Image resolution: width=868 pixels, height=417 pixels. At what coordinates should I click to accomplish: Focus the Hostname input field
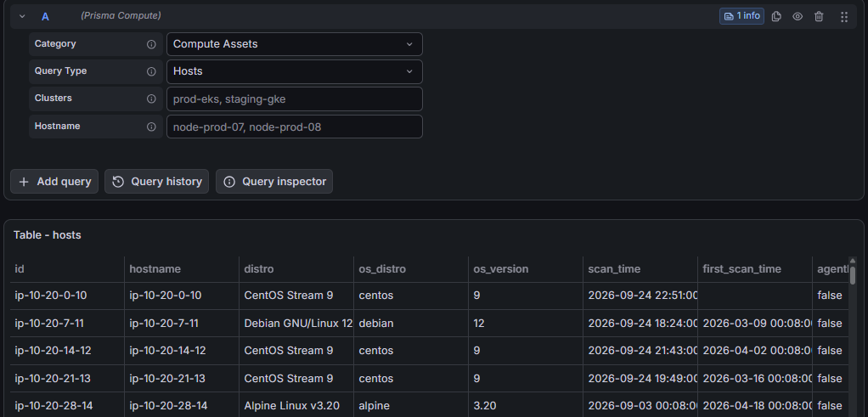(x=295, y=127)
